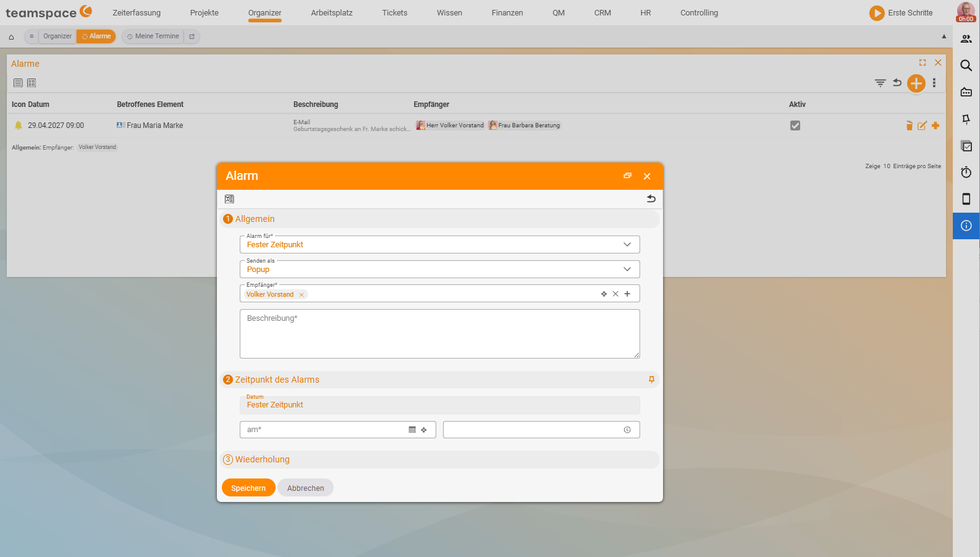Open the Arbeitsplatz menu
The height and width of the screenshot is (557, 980).
332,12
